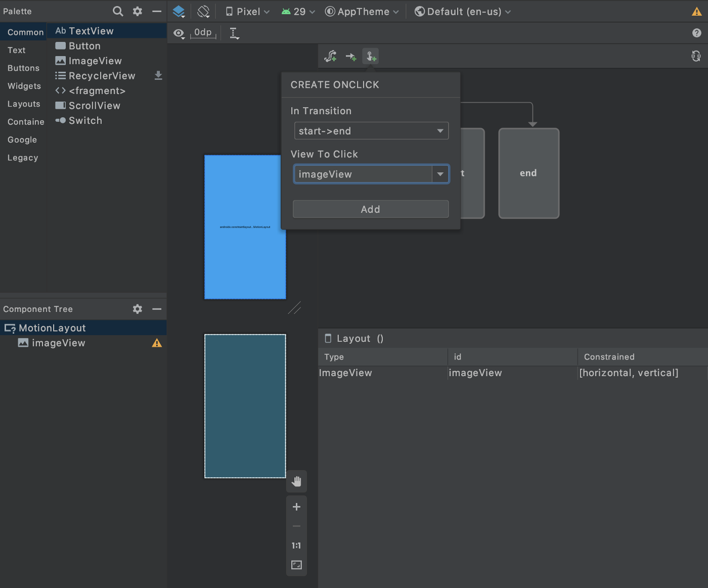The height and width of the screenshot is (588, 708).
Task: Toggle the pan hand tool
Action: 296,482
